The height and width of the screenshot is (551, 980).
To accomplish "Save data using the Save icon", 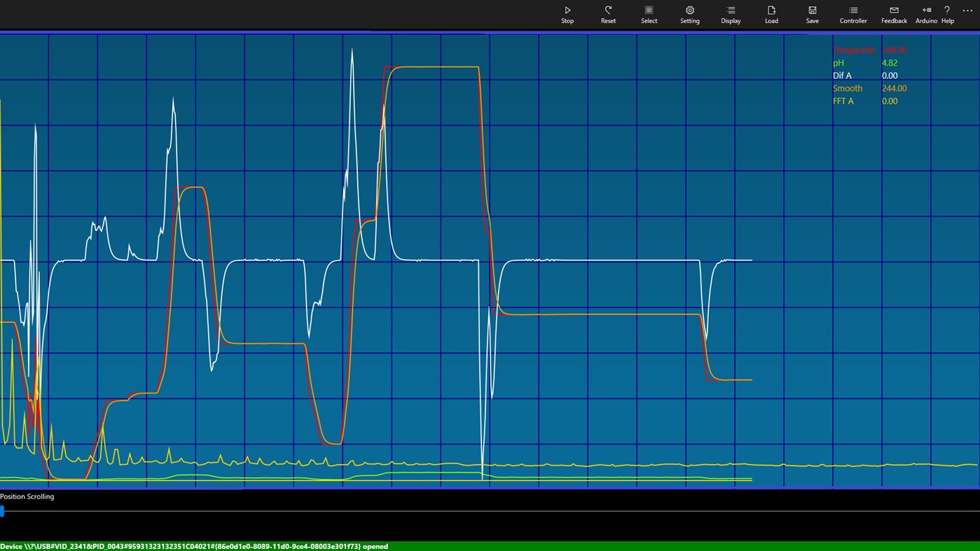I will (813, 11).
